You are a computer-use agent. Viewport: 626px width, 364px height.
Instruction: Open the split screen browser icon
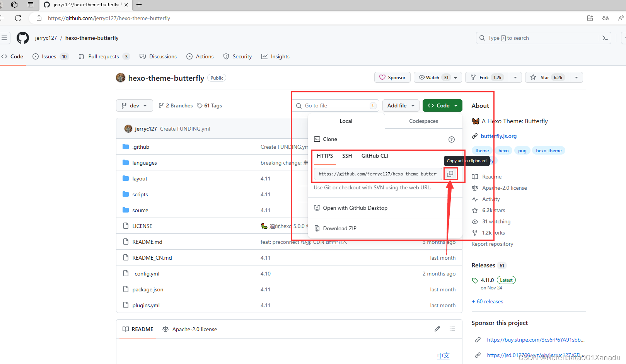point(590,18)
